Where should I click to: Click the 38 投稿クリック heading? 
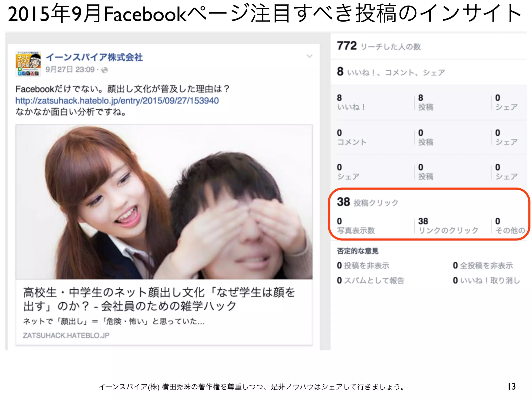click(x=367, y=202)
